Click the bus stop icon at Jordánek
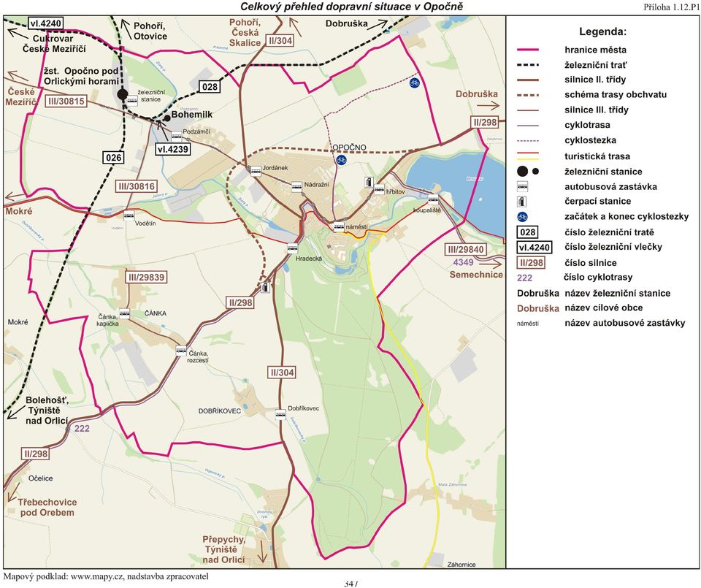 click(256, 170)
